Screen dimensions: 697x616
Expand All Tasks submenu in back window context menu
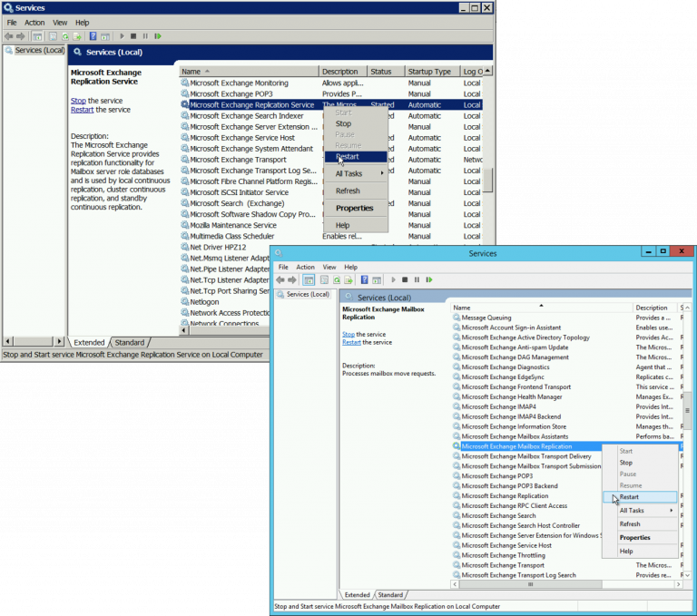pos(356,174)
